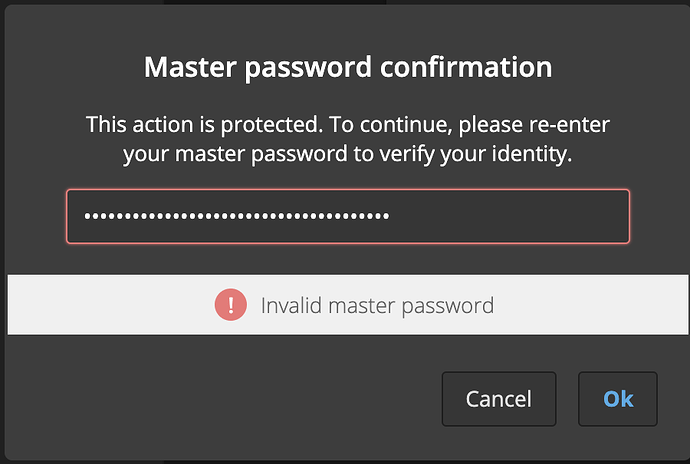Confirm the master password with Ok
The width and height of the screenshot is (690, 464).
[617, 399]
